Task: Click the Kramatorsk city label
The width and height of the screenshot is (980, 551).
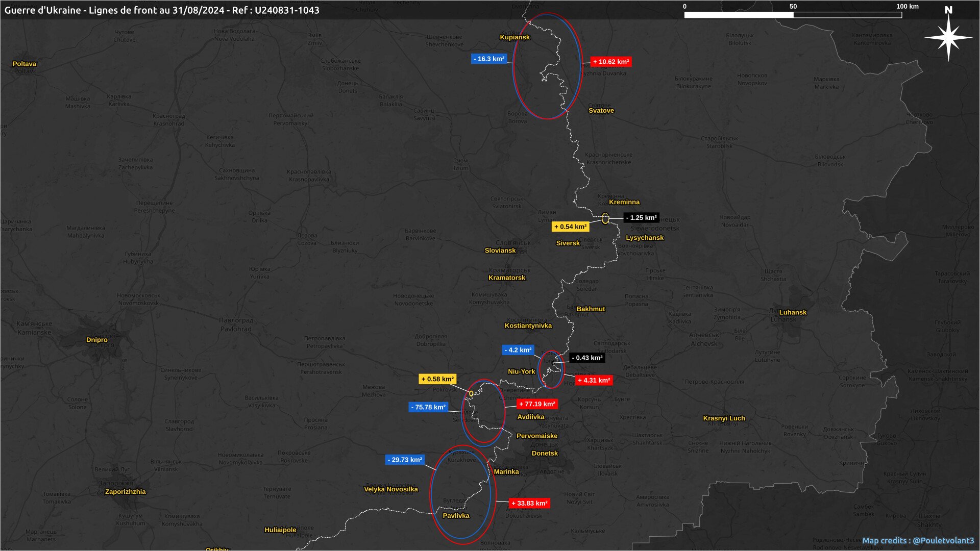Action: [x=507, y=278]
